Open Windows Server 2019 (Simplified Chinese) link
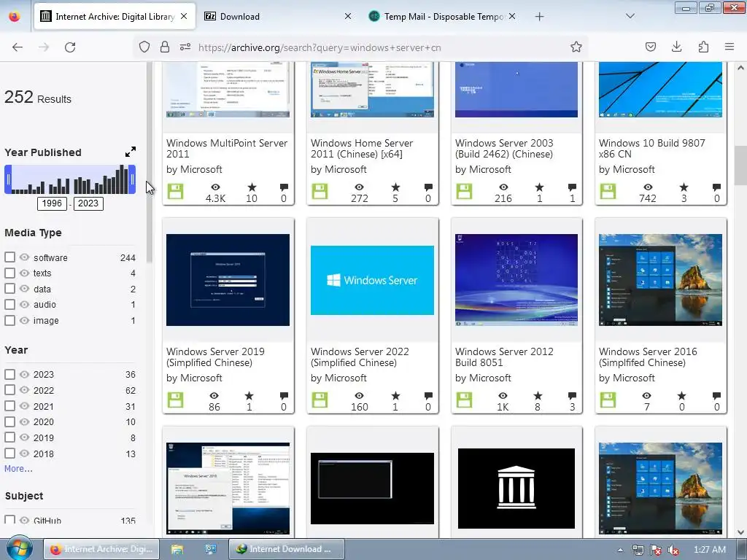This screenshot has width=747, height=560. click(x=215, y=357)
